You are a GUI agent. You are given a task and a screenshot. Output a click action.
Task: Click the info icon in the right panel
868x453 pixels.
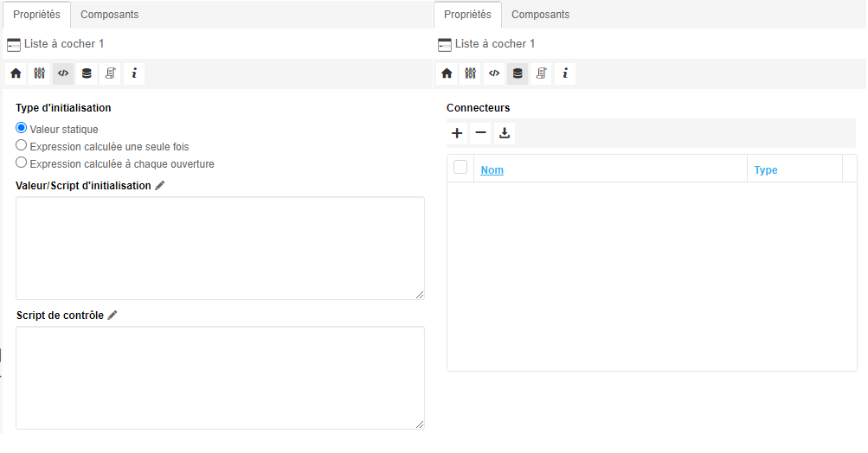pos(564,73)
